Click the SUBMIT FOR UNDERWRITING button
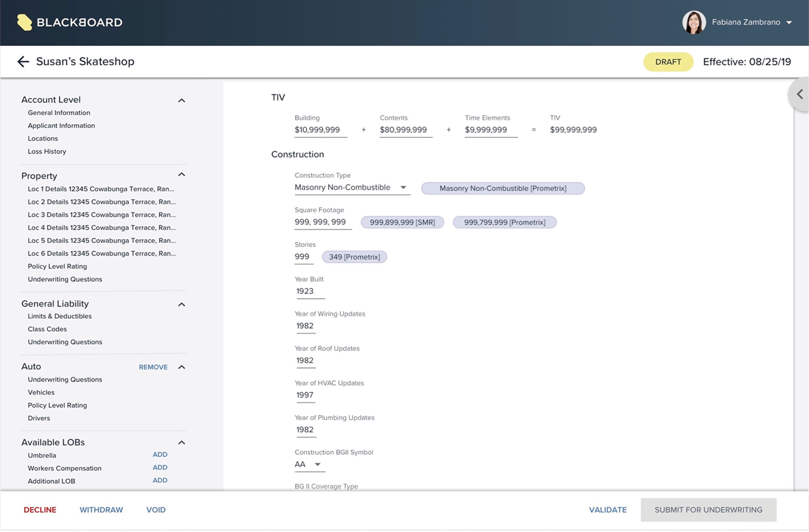 click(x=708, y=510)
